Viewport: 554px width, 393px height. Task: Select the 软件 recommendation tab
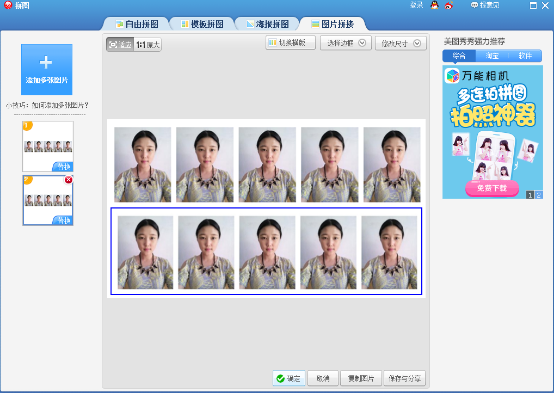click(525, 56)
